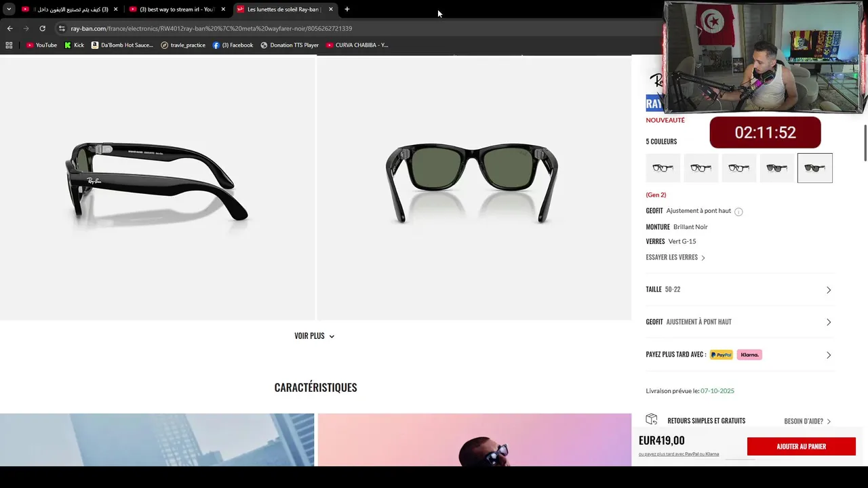
Task: Click the 'Vert G-15' verres value
Action: pyautogui.click(x=682, y=241)
